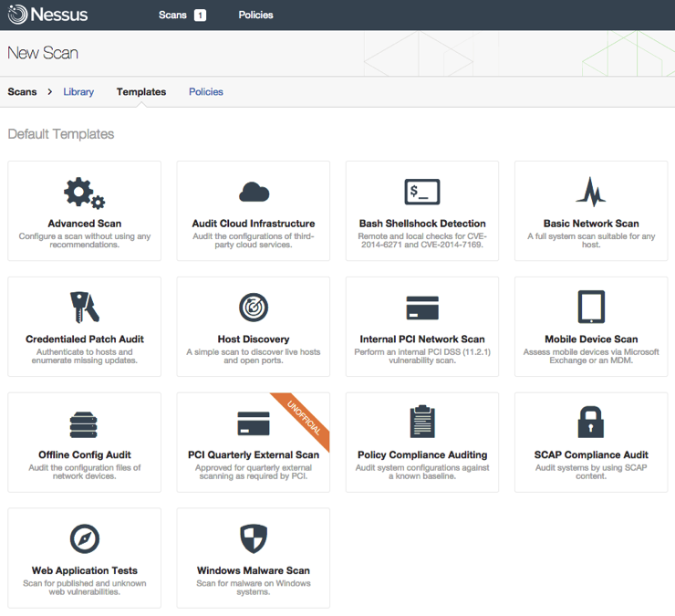Select SCAP Compliance Audit title

coord(591,454)
